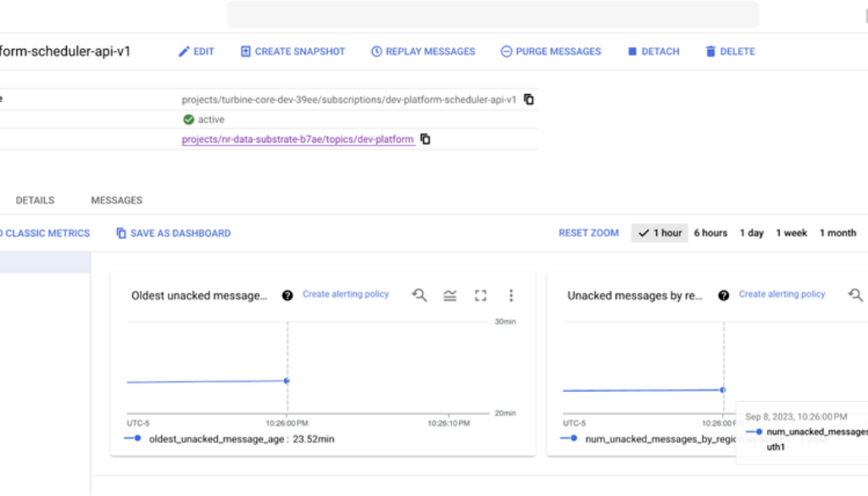Viewport: 868px width, 496px height.
Task: Select the 6 hours time range
Action: (x=710, y=233)
